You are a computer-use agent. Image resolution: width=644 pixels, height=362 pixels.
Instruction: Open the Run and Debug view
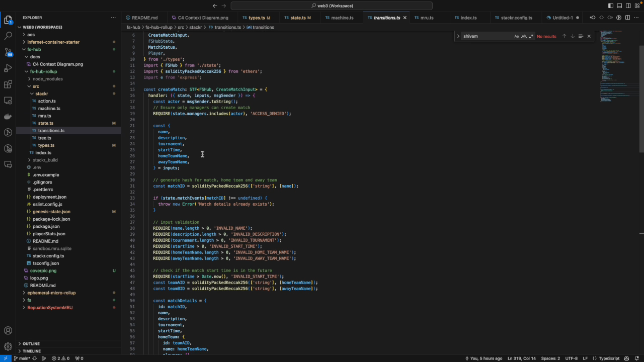pyautogui.click(x=8, y=68)
